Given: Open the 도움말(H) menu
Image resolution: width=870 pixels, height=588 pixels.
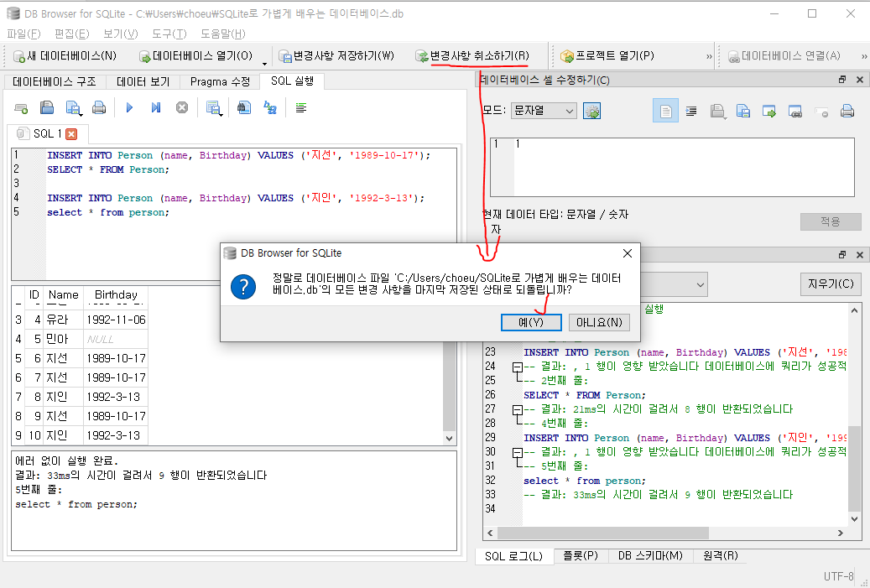Looking at the screenshot, I should tap(223, 34).
